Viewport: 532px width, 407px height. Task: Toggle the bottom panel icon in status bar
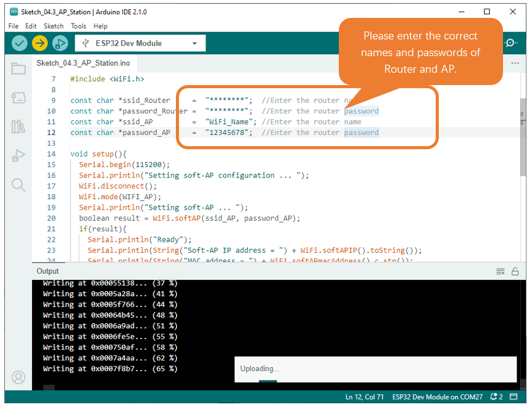coord(513,397)
